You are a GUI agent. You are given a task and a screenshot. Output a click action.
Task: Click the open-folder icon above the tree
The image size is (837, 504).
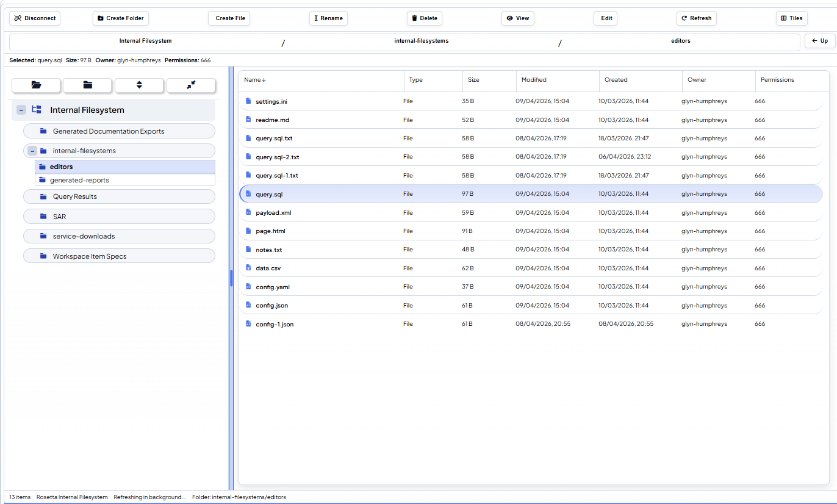(36, 85)
